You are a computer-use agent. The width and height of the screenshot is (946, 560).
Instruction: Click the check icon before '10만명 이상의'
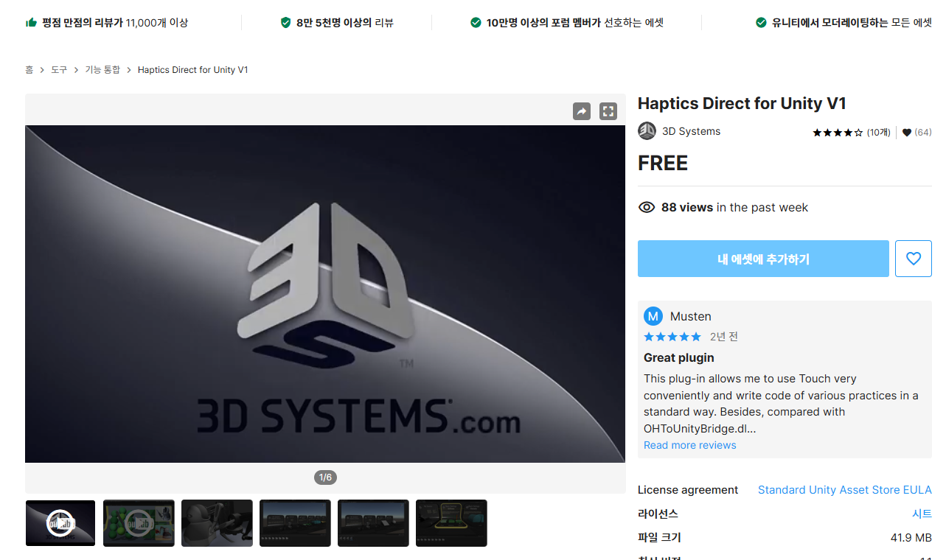(476, 22)
